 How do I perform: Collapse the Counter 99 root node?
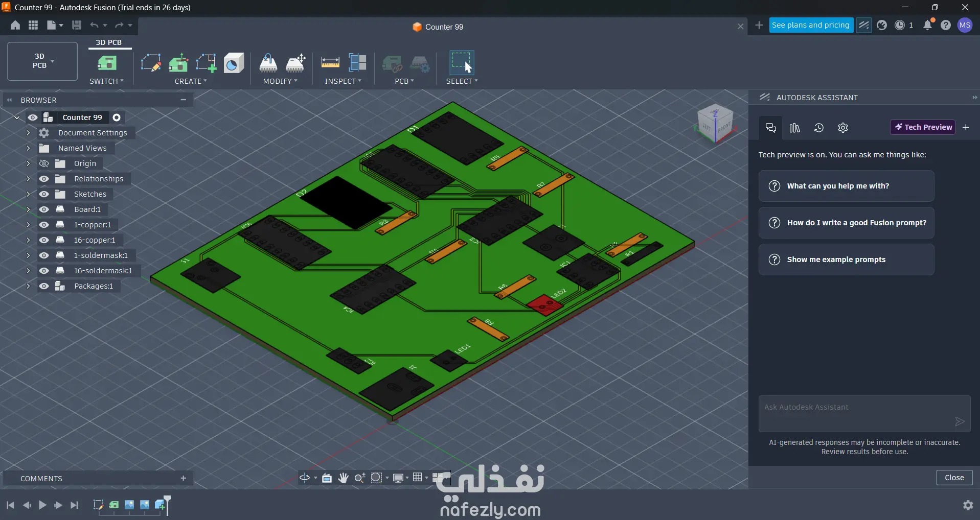[17, 117]
